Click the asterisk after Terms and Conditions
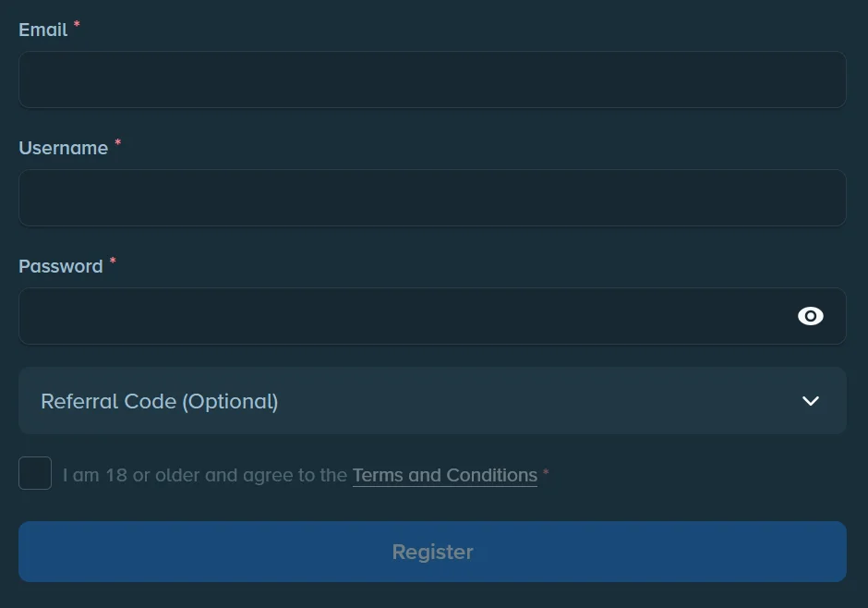This screenshot has width=868, height=608. click(546, 472)
